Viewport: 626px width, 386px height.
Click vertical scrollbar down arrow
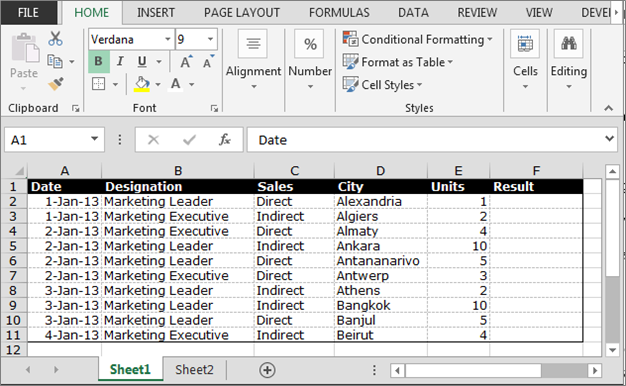(613, 350)
